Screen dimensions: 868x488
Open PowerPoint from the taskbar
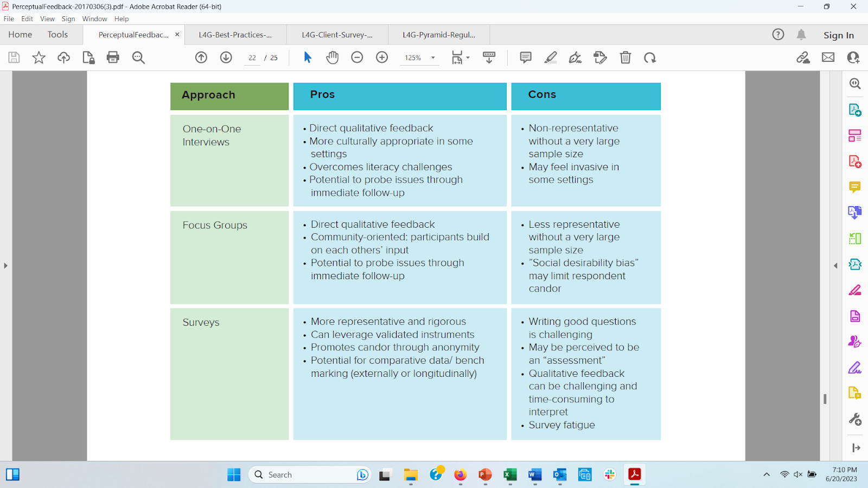coord(485,475)
